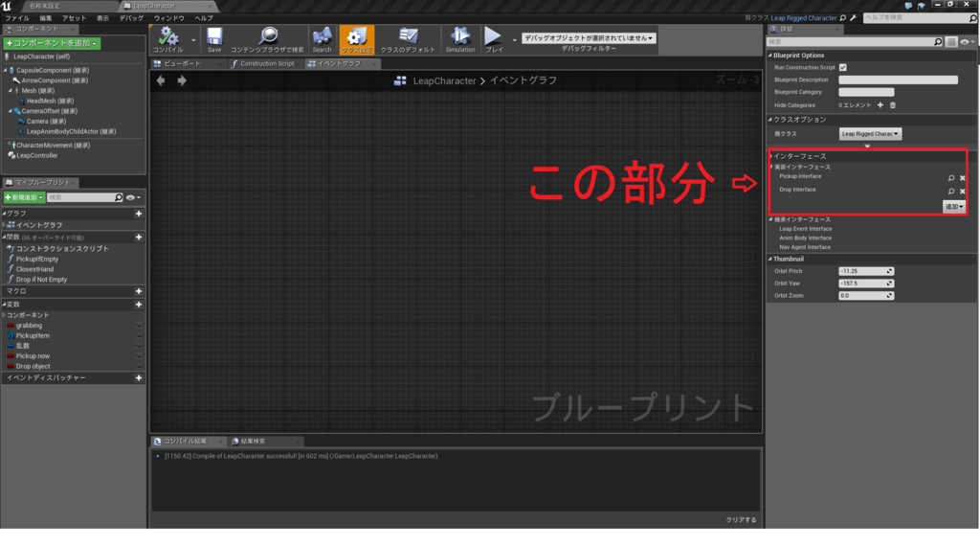Screen dimensions: 980x545
Task: Remove the Pickup Interface with X
Action: pos(963,178)
